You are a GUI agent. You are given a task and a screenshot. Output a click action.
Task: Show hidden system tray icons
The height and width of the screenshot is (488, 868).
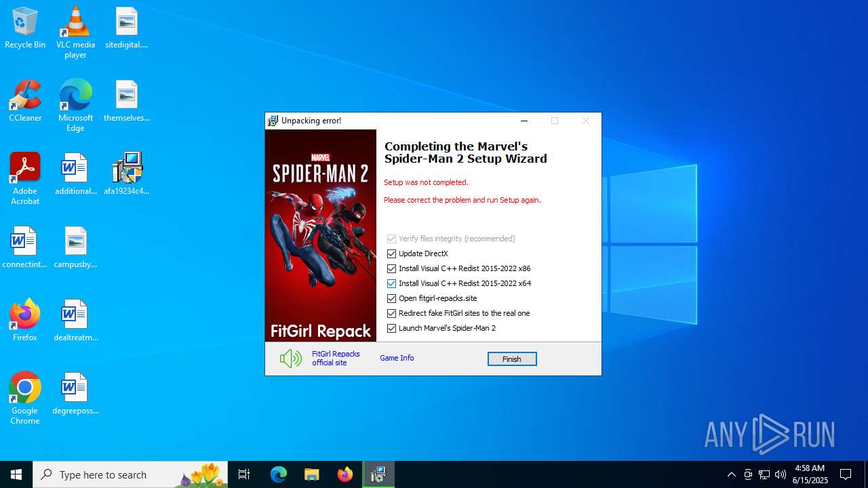click(731, 474)
